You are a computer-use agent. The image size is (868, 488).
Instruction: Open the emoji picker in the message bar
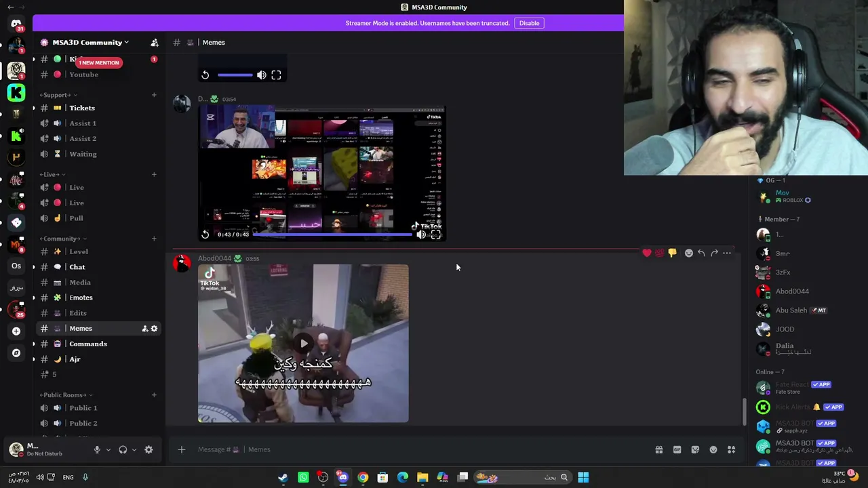713,449
